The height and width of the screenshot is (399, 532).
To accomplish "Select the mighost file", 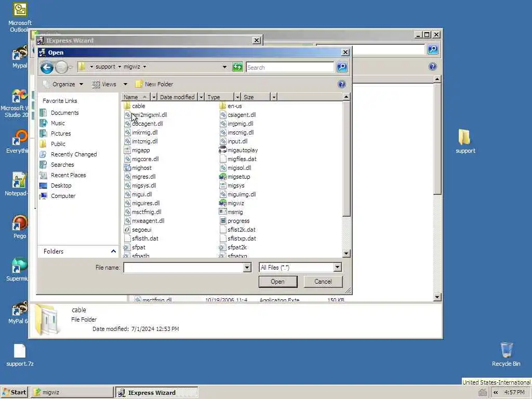I will pyautogui.click(x=138, y=168).
